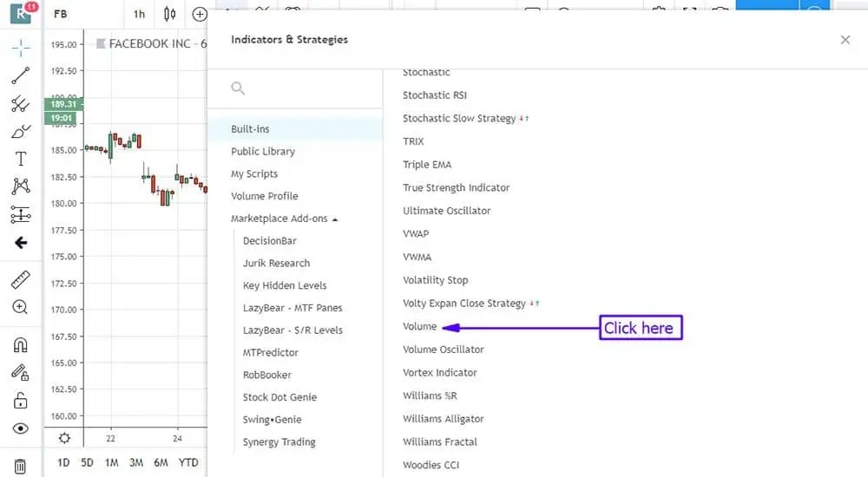Open RobBooker add-on
The width and height of the screenshot is (868, 477).
(266, 375)
